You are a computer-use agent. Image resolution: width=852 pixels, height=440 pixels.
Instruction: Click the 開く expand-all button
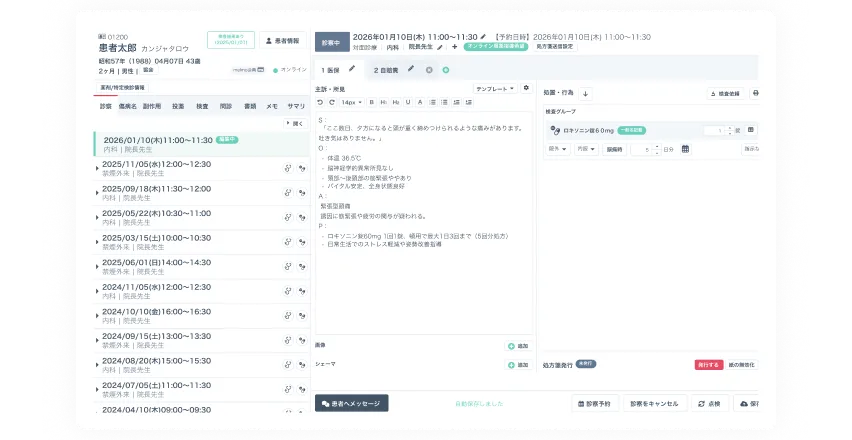295,124
